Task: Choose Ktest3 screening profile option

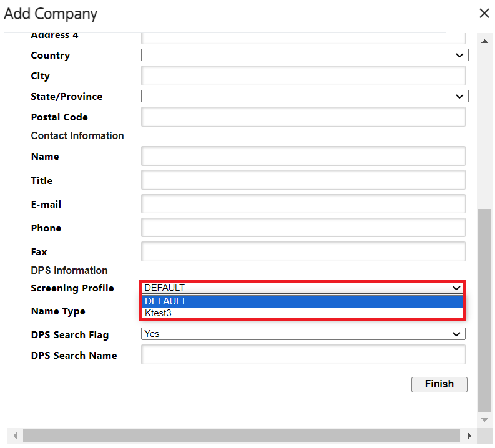Action: coord(303,313)
